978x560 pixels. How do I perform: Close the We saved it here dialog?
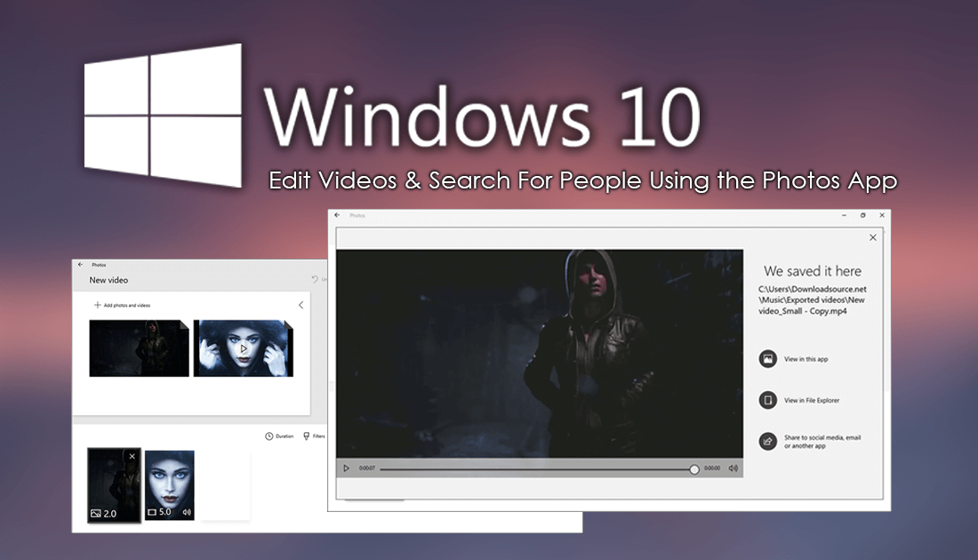(873, 237)
